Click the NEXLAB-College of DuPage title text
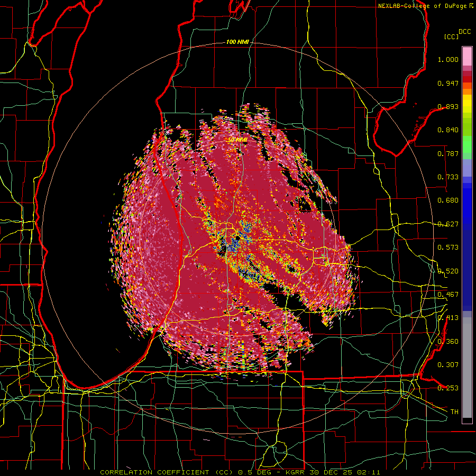Screen dimensions: 476x476 425,6
